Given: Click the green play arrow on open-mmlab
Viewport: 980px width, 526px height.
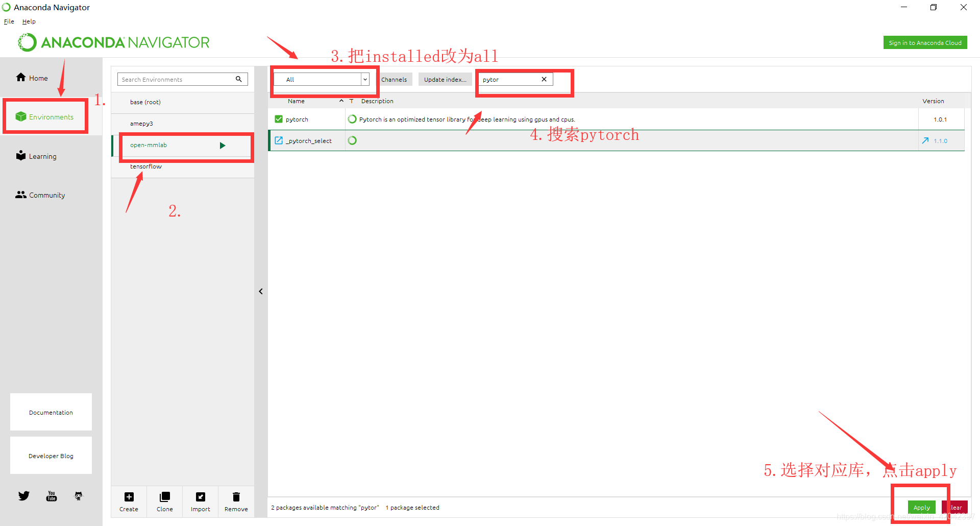Looking at the screenshot, I should tap(223, 146).
